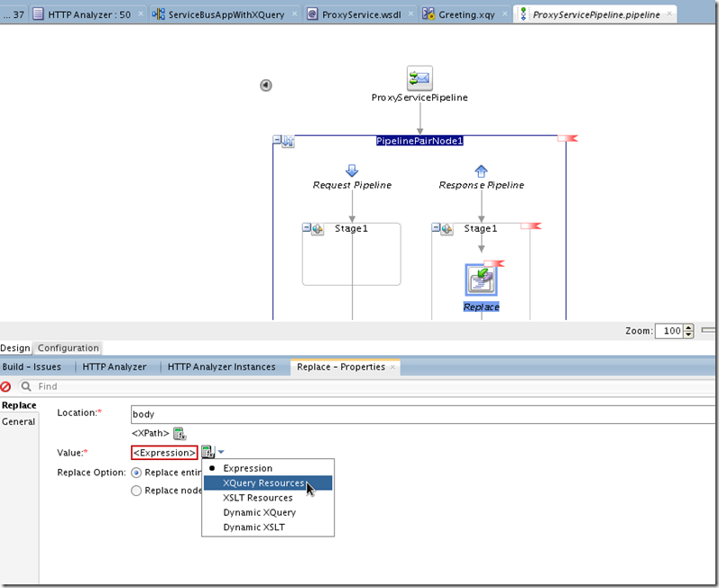Click the Zoom stepper arrows
The width and height of the screenshot is (719, 588).
[689, 331]
